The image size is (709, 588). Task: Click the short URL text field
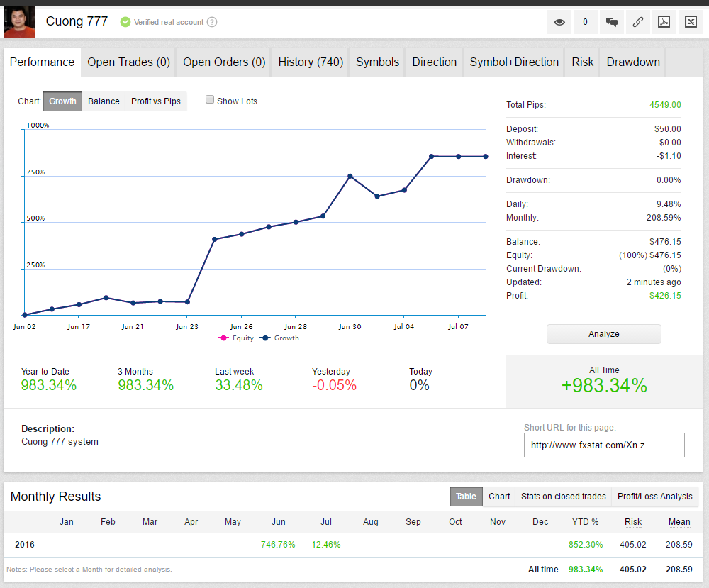pyautogui.click(x=604, y=445)
